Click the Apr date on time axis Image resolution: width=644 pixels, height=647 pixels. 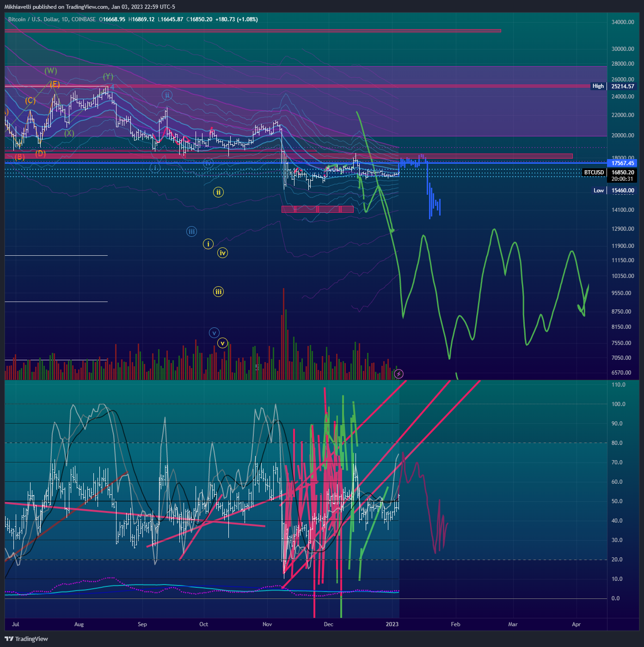coord(576,624)
